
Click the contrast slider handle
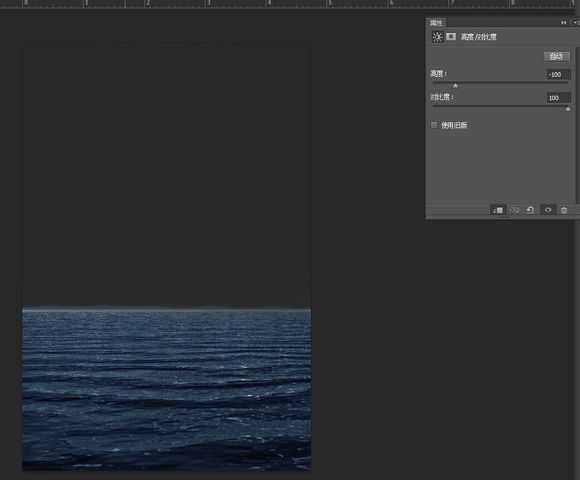[x=568, y=109]
